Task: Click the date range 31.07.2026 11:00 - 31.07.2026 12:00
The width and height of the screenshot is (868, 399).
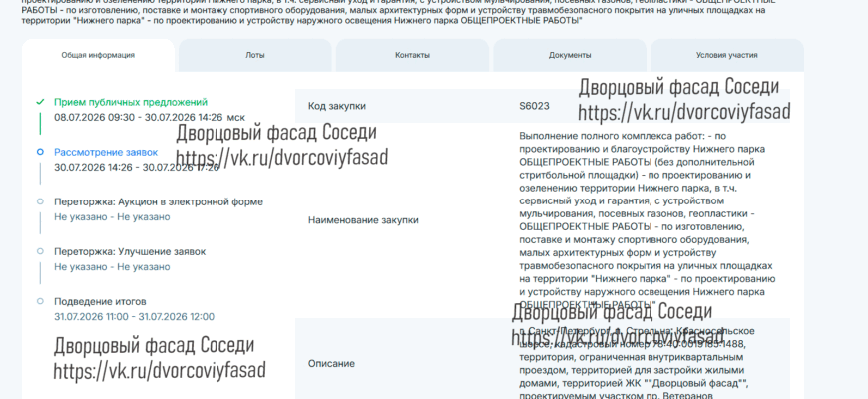Action: (x=134, y=317)
